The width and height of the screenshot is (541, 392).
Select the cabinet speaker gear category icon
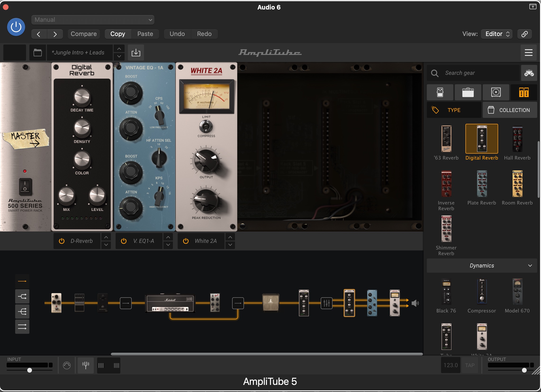pos(496,92)
